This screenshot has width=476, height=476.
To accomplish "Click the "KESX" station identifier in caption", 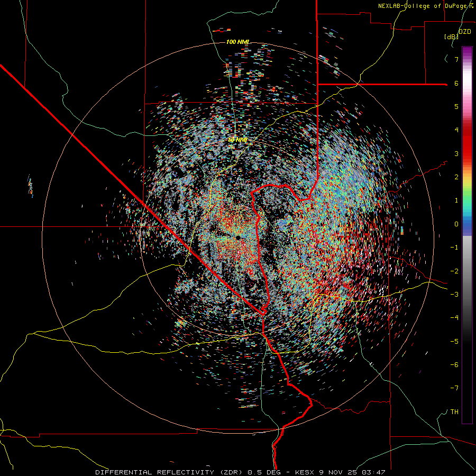I will click(305, 472).
